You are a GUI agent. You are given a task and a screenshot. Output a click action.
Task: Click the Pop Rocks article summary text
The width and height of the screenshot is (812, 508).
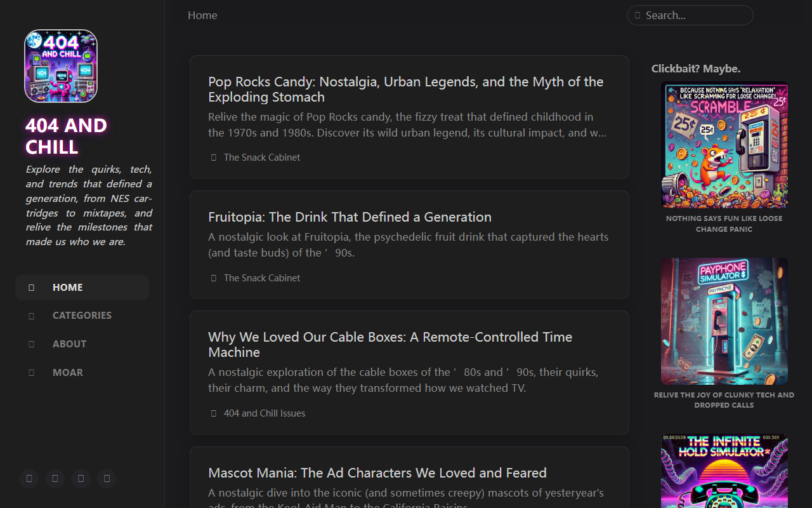pos(407,125)
